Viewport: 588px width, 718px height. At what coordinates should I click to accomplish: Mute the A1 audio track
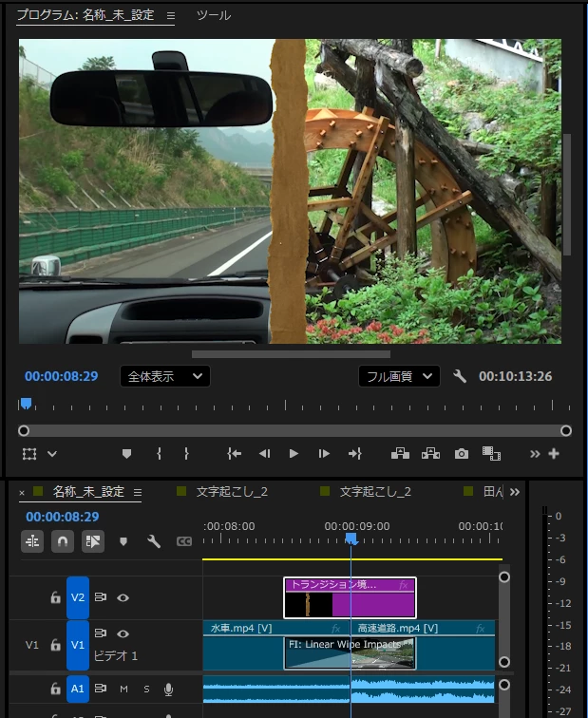(x=123, y=689)
